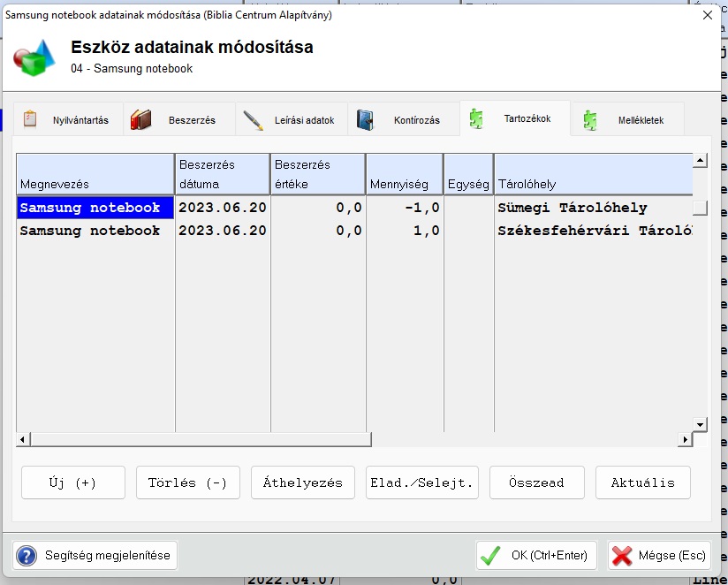Screen dimensions: 728x585
Task: Click the green puzzle icon on Mellékletek tab
Action: tap(590, 120)
